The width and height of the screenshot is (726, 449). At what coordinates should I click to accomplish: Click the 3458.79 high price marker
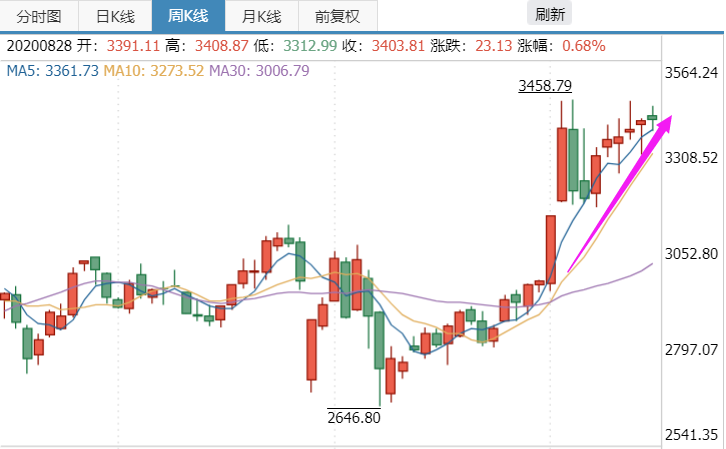click(x=545, y=87)
